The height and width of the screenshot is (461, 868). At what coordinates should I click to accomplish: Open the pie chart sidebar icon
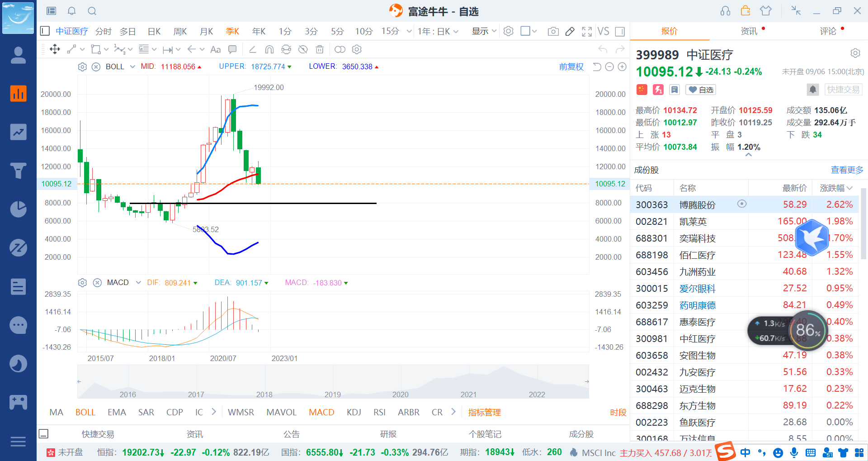click(19, 209)
